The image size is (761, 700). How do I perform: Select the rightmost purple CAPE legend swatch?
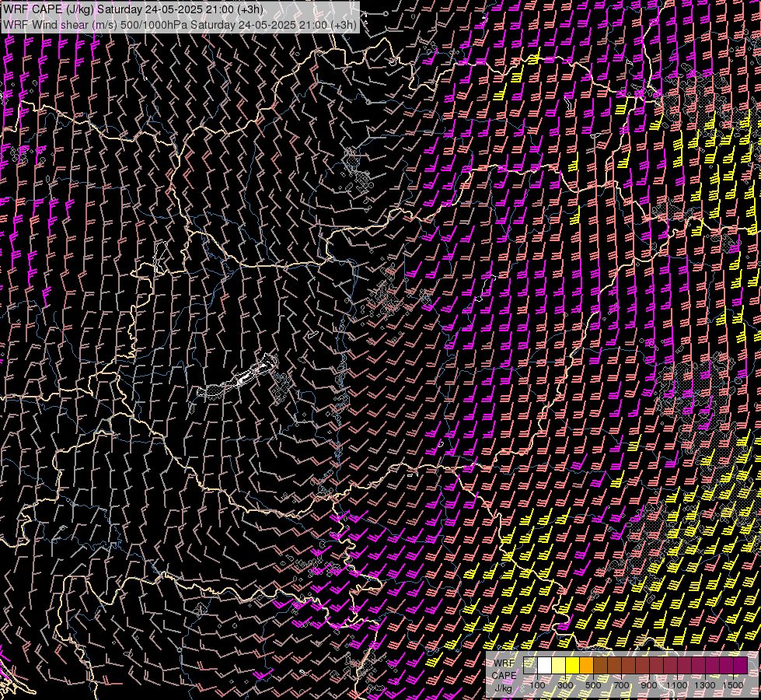click(740, 665)
